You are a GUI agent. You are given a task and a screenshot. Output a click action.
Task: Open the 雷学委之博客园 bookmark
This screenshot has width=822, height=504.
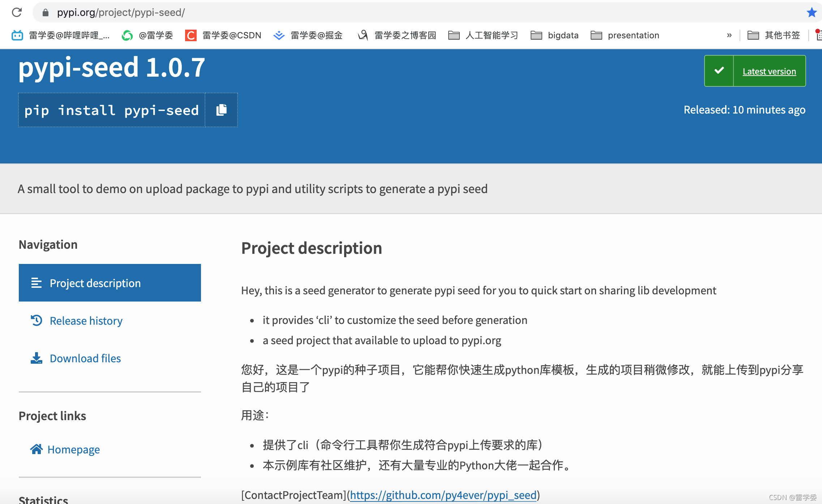[x=397, y=35]
